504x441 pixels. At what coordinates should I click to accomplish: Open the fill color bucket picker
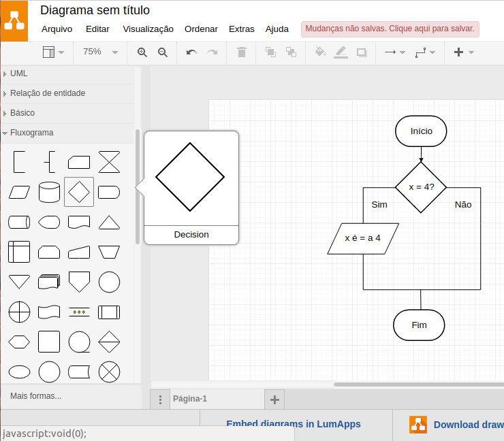(320, 52)
